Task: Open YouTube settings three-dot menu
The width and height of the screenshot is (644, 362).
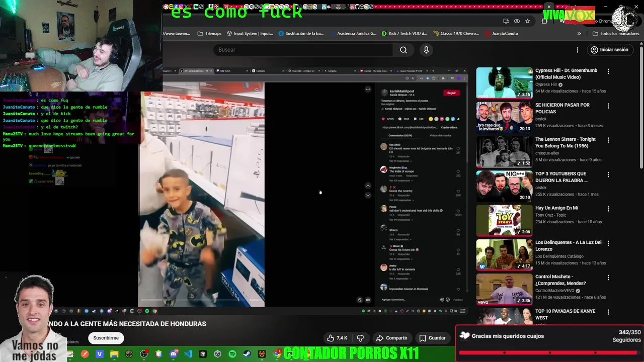Action: (x=578, y=50)
